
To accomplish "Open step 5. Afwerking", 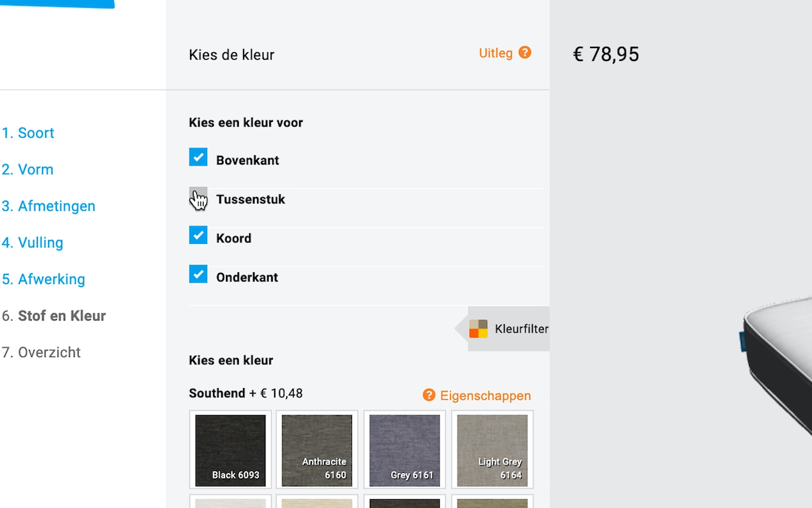I will click(43, 279).
